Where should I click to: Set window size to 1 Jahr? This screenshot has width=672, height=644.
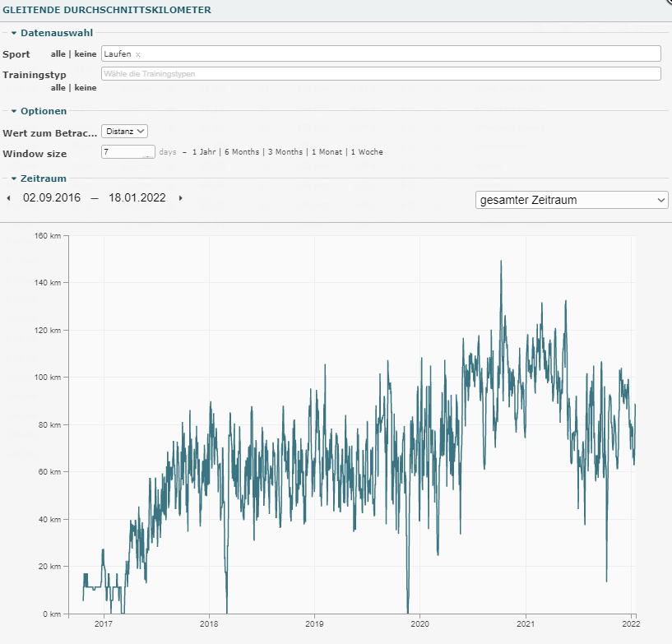205,152
